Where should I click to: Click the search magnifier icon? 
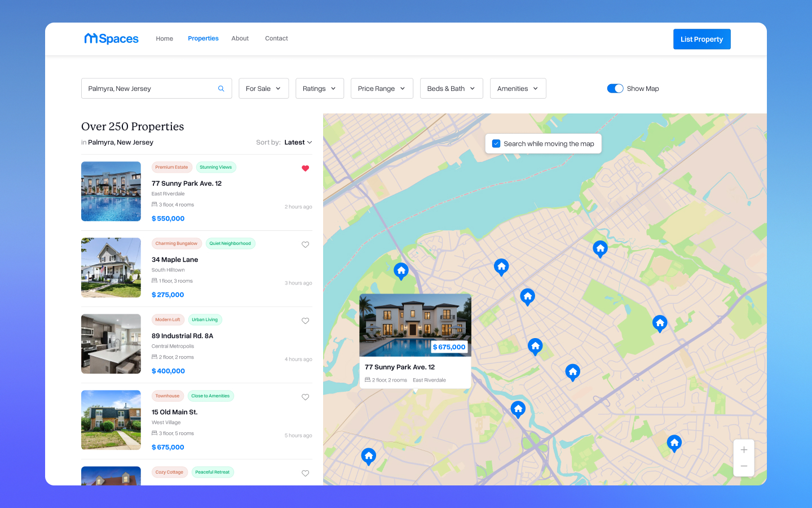pos(221,89)
